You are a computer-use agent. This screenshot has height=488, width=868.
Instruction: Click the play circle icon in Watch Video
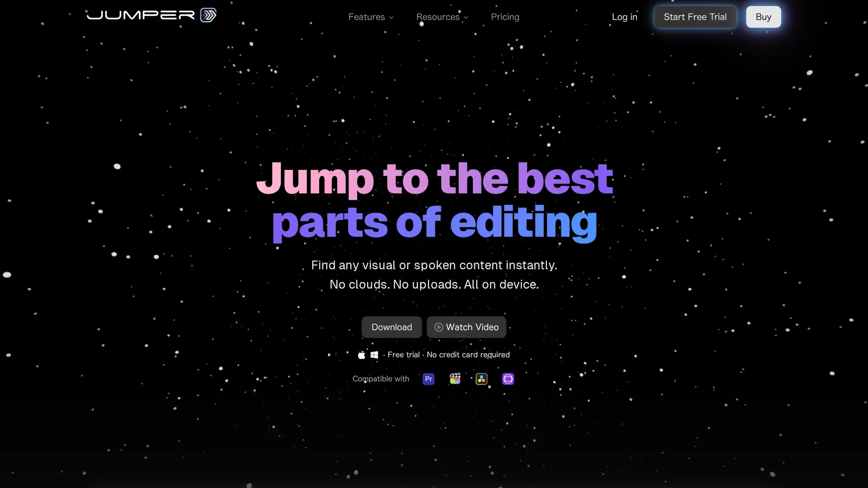439,327
